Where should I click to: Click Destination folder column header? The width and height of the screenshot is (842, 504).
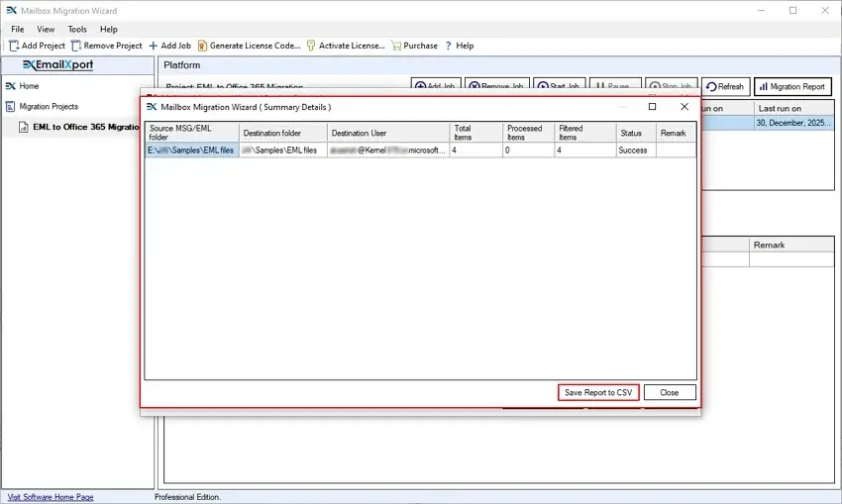click(283, 132)
